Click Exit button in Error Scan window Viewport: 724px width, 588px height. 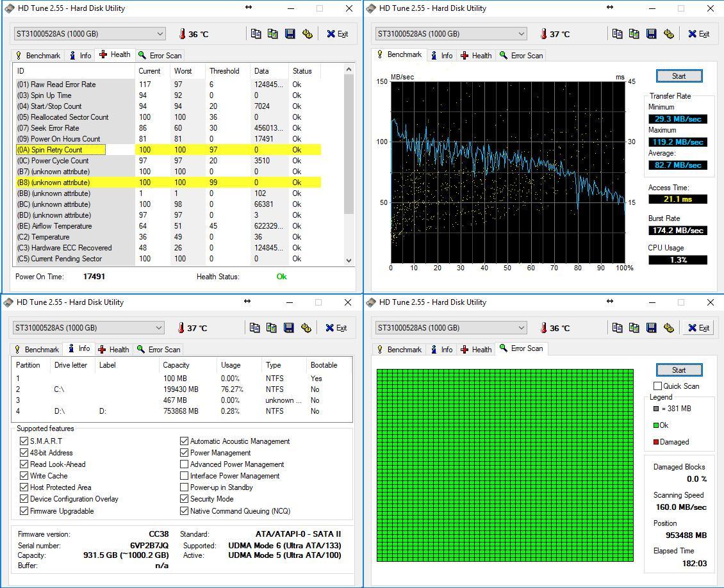click(699, 328)
